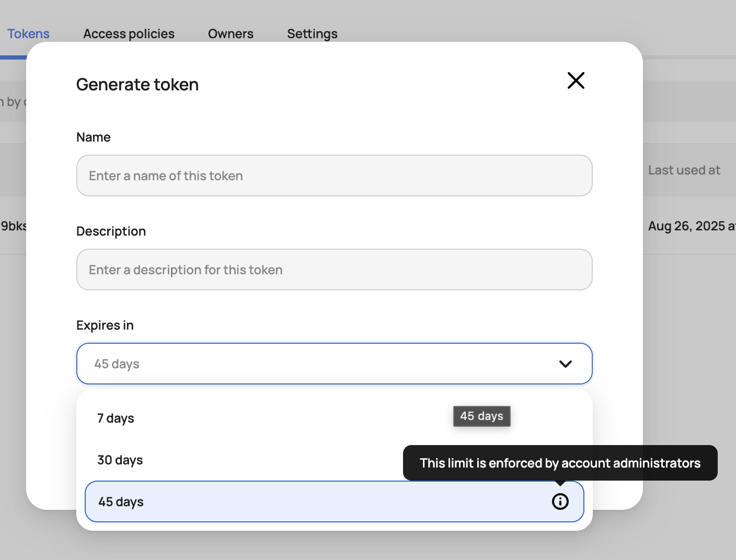The width and height of the screenshot is (736, 560).
Task: Click the info icon beside 45 days
Action: point(560,501)
